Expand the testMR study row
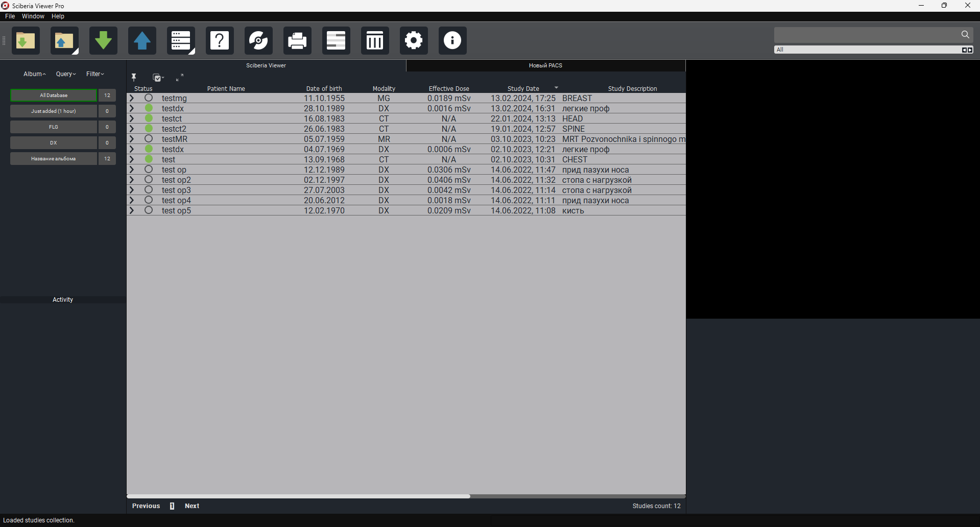Image resolution: width=980 pixels, height=527 pixels. click(132, 139)
